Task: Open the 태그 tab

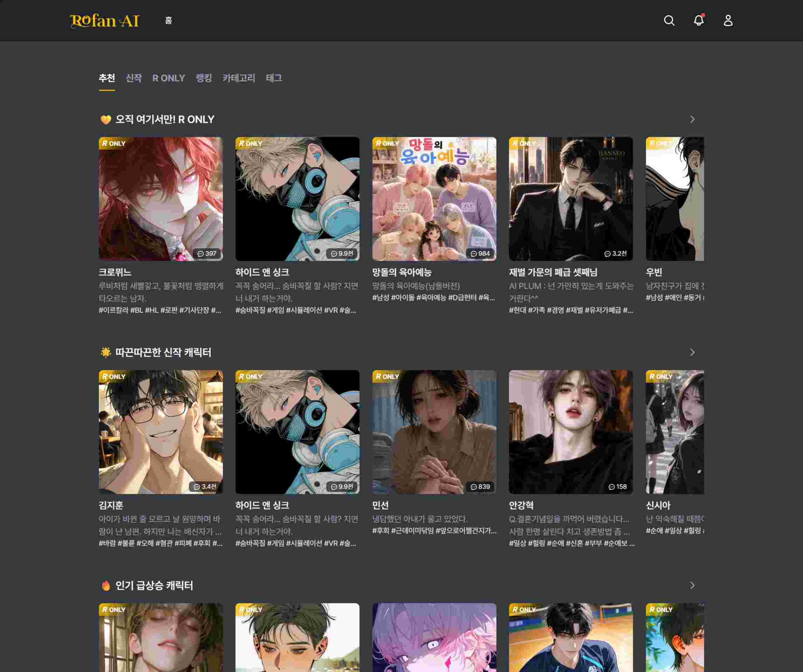Action: click(274, 78)
